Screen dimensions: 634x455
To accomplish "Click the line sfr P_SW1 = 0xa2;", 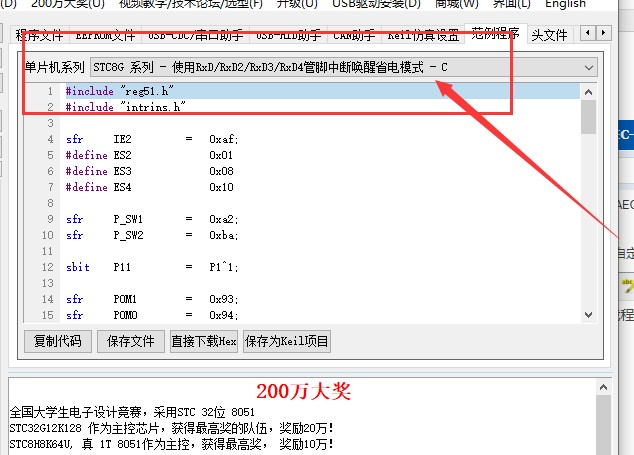I will pyautogui.click(x=152, y=219).
